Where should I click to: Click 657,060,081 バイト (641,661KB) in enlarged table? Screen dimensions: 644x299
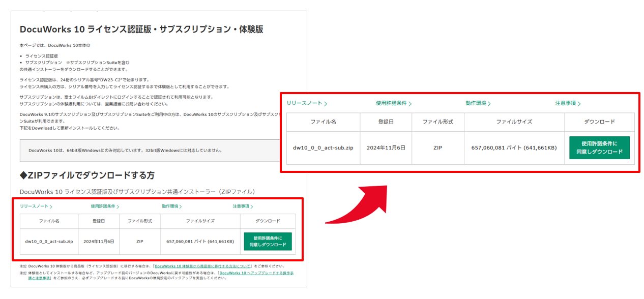(514, 147)
